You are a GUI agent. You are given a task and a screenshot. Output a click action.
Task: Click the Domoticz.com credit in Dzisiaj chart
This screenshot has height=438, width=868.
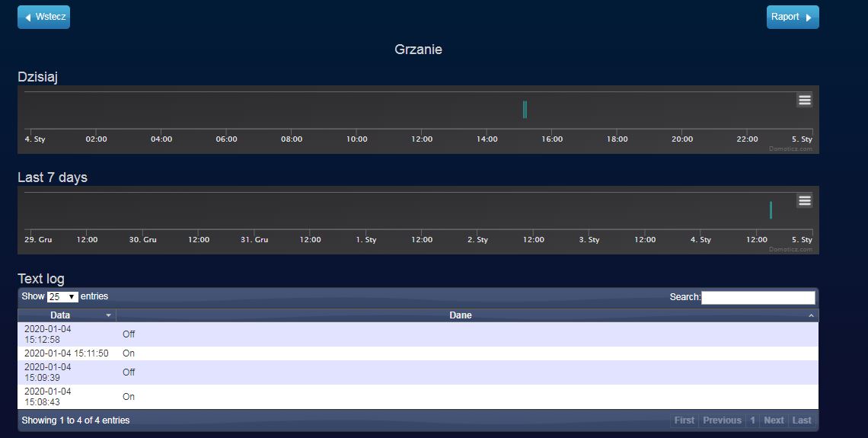(790, 149)
